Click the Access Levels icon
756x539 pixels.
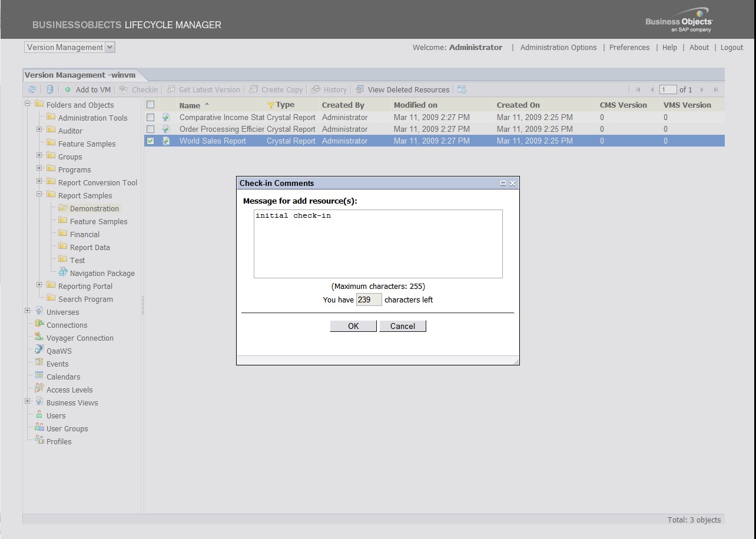point(39,389)
